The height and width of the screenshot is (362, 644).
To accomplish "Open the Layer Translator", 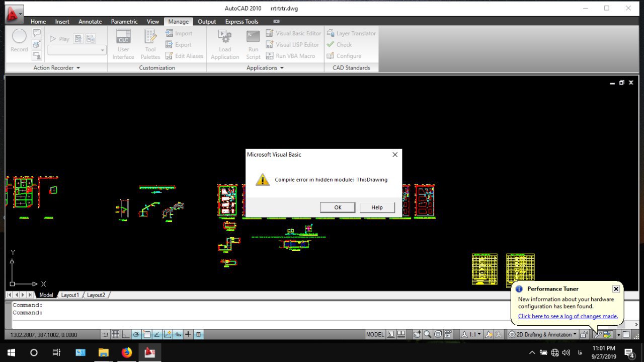I will click(351, 33).
